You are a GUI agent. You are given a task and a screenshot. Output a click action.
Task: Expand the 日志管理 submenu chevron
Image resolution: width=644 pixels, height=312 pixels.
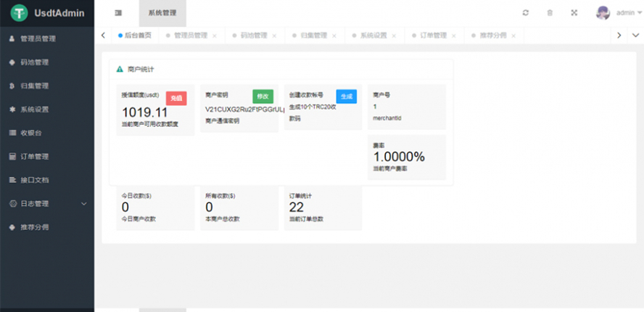(84, 204)
